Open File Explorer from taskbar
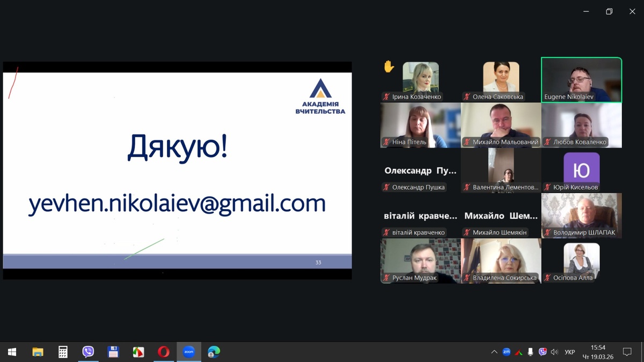This screenshot has height=362, width=644. tap(38, 352)
